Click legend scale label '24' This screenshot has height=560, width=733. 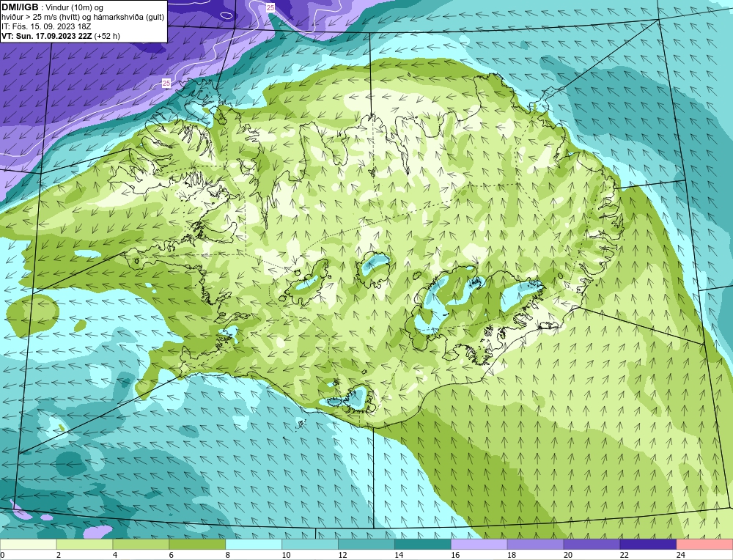tap(680, 555)
